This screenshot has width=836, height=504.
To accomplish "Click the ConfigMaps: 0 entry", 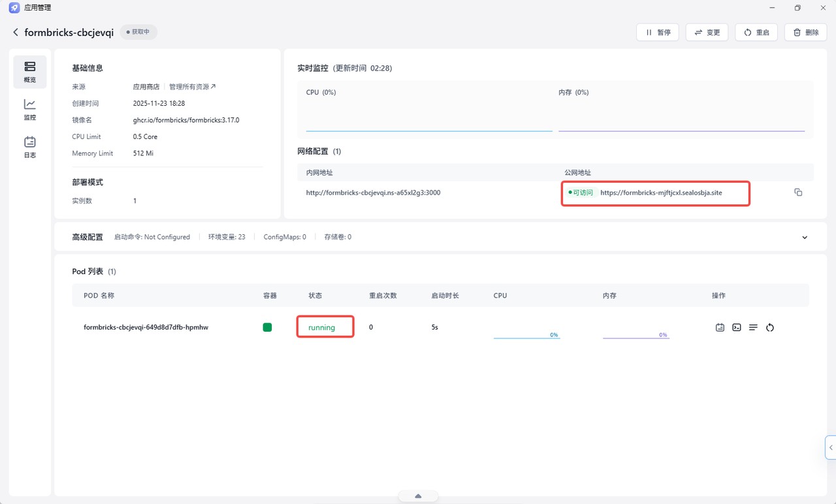I will click(285, 237).
